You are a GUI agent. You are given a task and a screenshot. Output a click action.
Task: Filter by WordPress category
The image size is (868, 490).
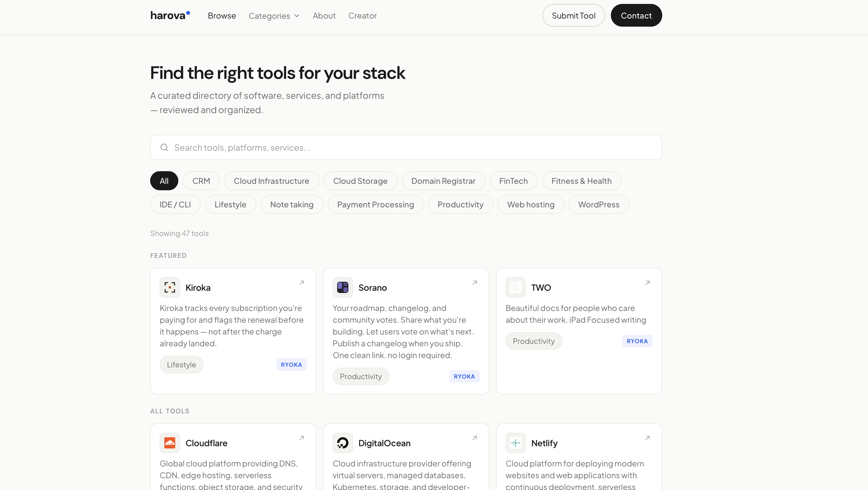coord(599,204)
